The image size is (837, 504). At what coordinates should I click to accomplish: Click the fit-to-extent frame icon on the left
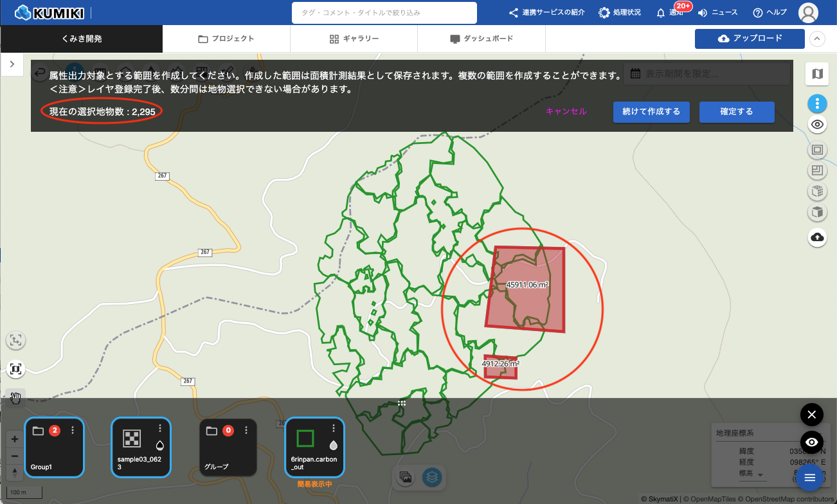tap(15, 369)
